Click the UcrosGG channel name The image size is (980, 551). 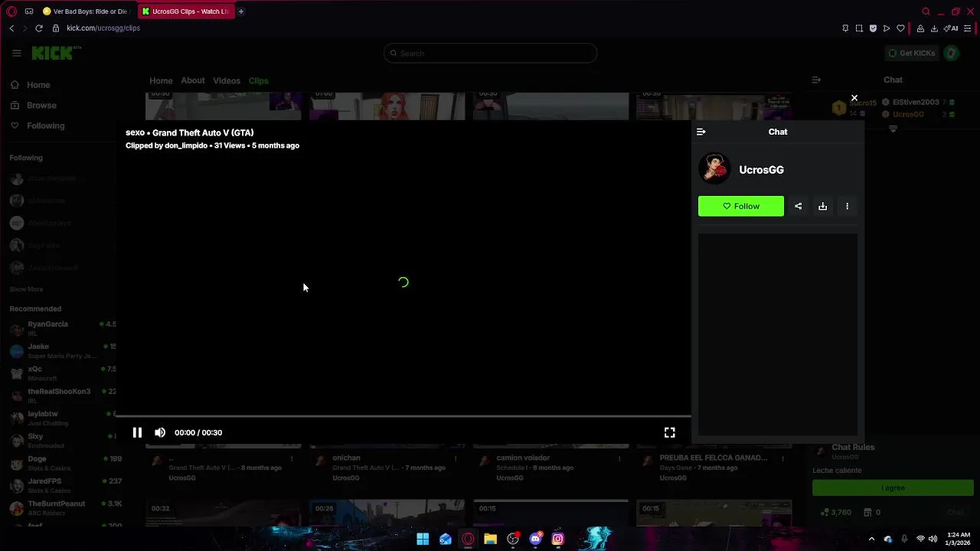tap(761, 170)
